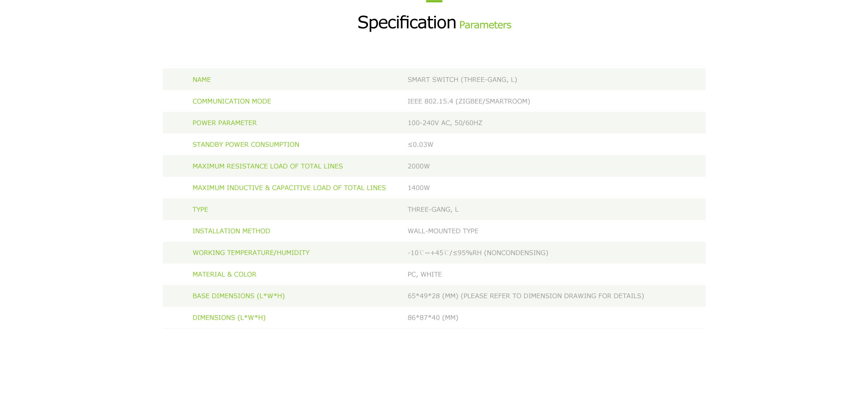Click the POWER PARAMETER label
Screen dimensions: 868x401
[224, 123]
